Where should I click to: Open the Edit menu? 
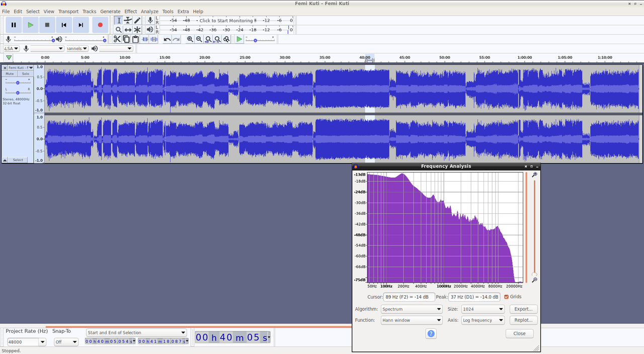click(x=18, y=11)
